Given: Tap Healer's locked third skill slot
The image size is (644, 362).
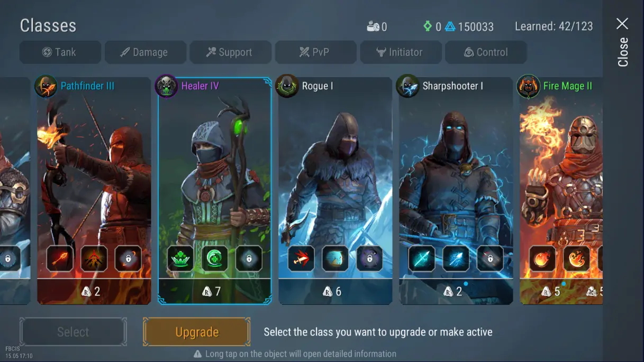Looking at the screenshot, I should click(249, 258).
